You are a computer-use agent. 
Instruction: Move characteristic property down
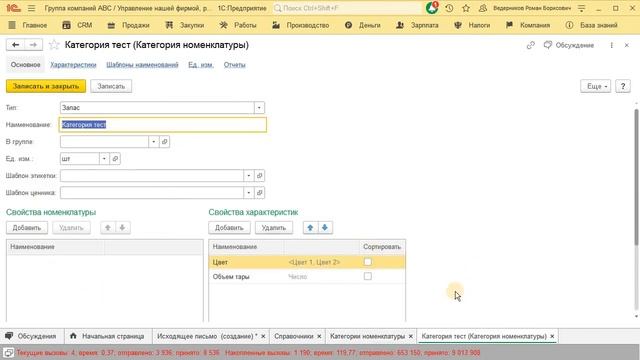[x=325, y=228]
